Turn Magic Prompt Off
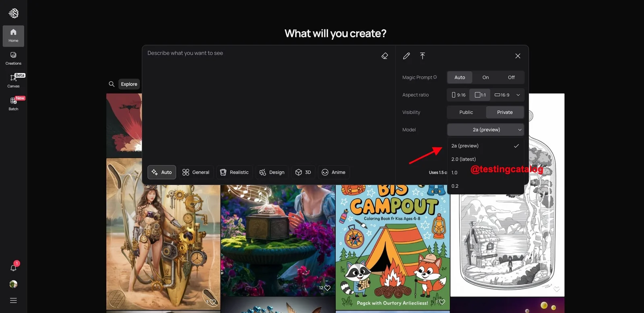The image size is (644, 313). click(511, 77)
